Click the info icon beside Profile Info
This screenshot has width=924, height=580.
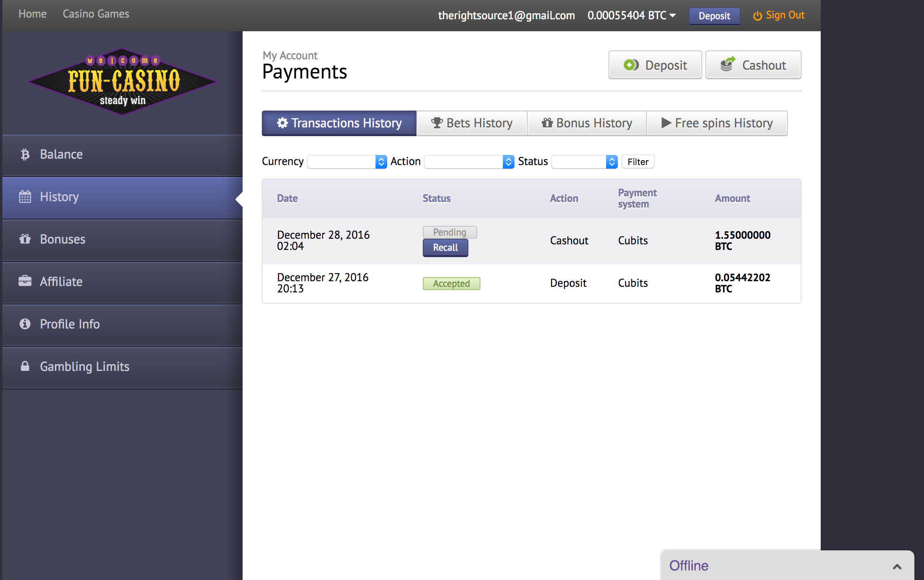(x=25, y=324)
